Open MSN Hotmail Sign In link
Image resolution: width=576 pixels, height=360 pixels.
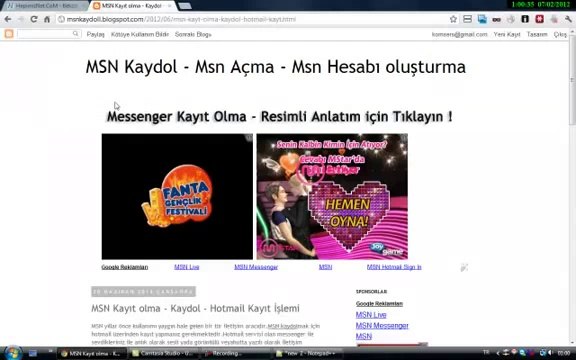394,267
